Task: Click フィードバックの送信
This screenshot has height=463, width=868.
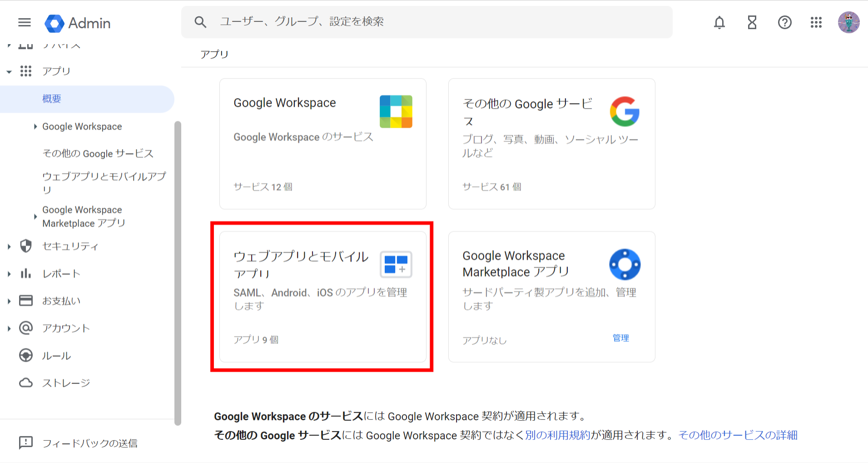Action: point(90,443)
